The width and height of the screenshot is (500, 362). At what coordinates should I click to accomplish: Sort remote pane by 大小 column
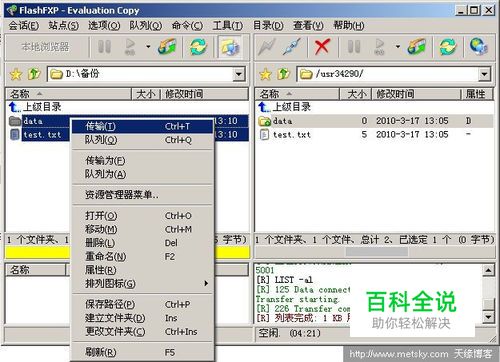tap(355, 94)
